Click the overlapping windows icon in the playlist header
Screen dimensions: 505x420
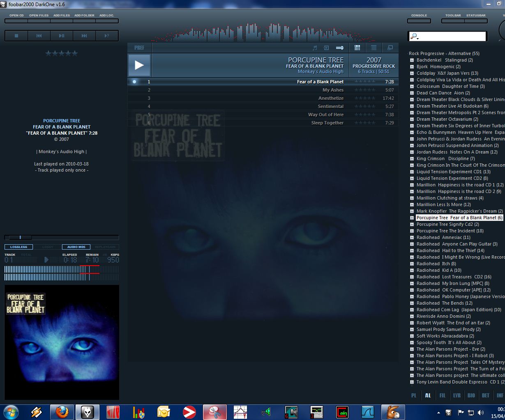tap(390, 48)
